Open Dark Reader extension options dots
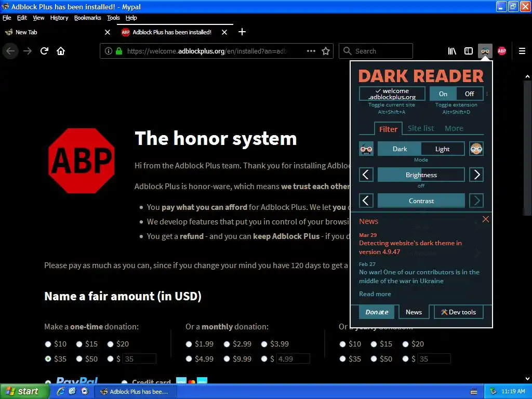532x399 pixels. point(487,94)
